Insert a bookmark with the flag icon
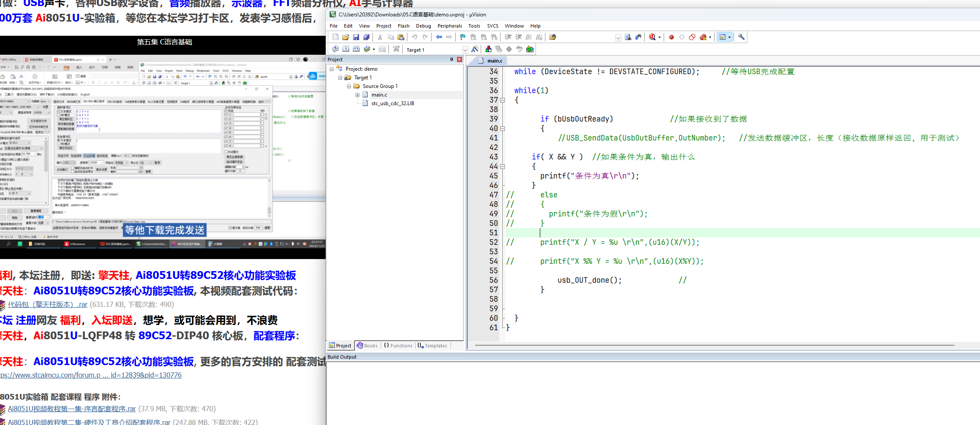980x425 pixels. [x=463, y=37]
